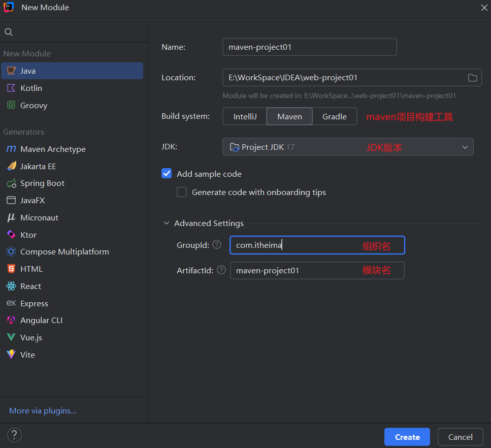Select Groovy module label
491x448 pixels.
34,105
